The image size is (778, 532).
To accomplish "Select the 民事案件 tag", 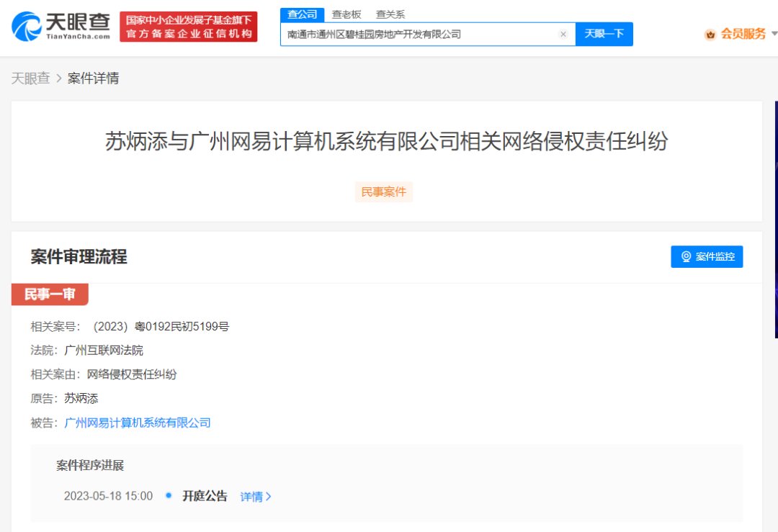I will tap(383, 192).
